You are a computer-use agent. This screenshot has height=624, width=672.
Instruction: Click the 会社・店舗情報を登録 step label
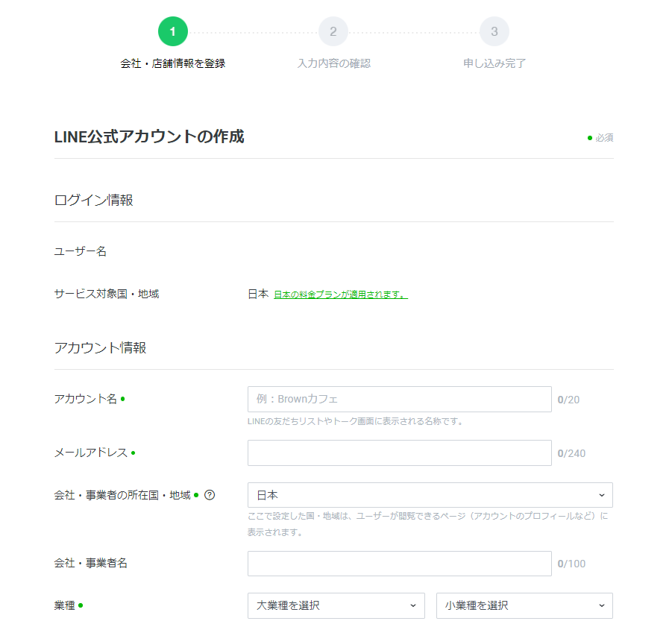tap(173, 63)
